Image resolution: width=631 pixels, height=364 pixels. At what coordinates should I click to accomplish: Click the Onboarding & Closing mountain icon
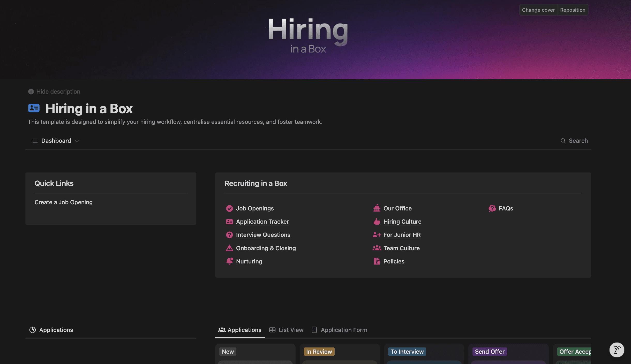(x=229, y=248)
